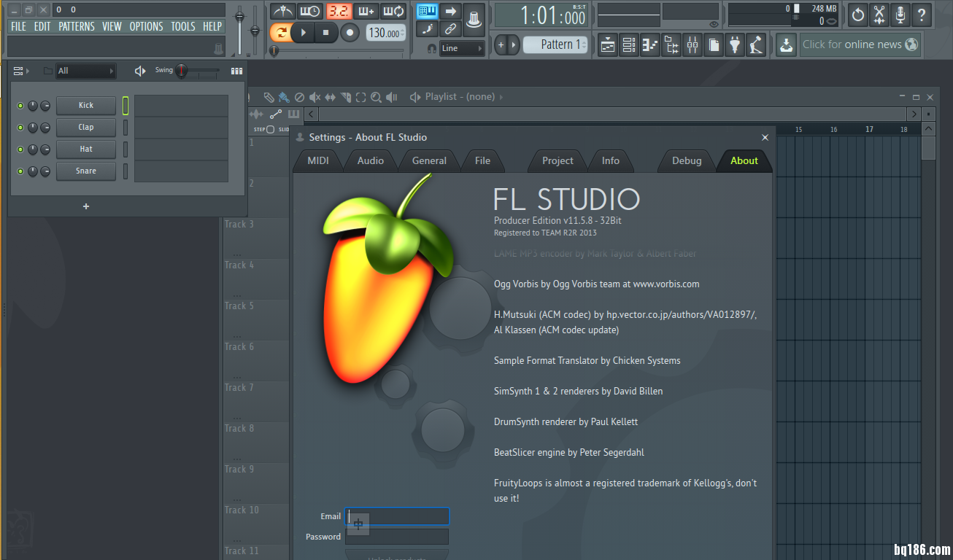Click the Kick channel button
Image resolution: width=953 pixels, height=560 pixels.
[x=86, y=106]
